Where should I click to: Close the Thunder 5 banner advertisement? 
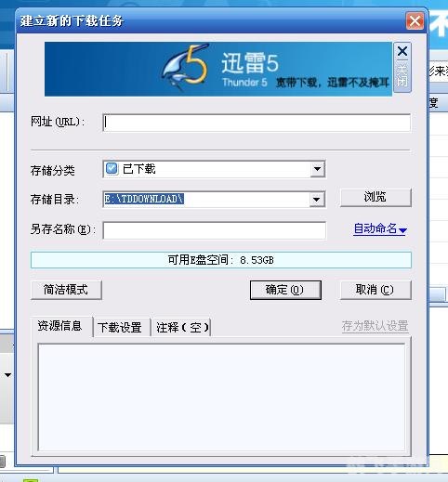(402, 68)
